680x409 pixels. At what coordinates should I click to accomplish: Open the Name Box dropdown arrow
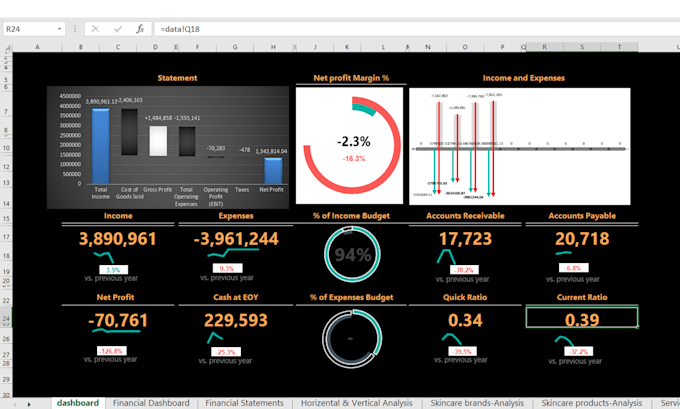[x=59, y=29]
